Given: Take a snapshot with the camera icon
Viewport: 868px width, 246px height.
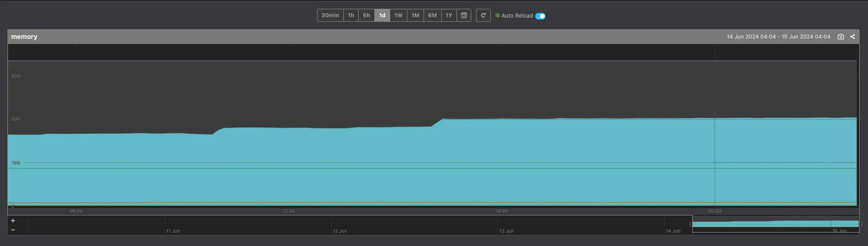Looking at the screenshot, I should (x=841, y=37).
